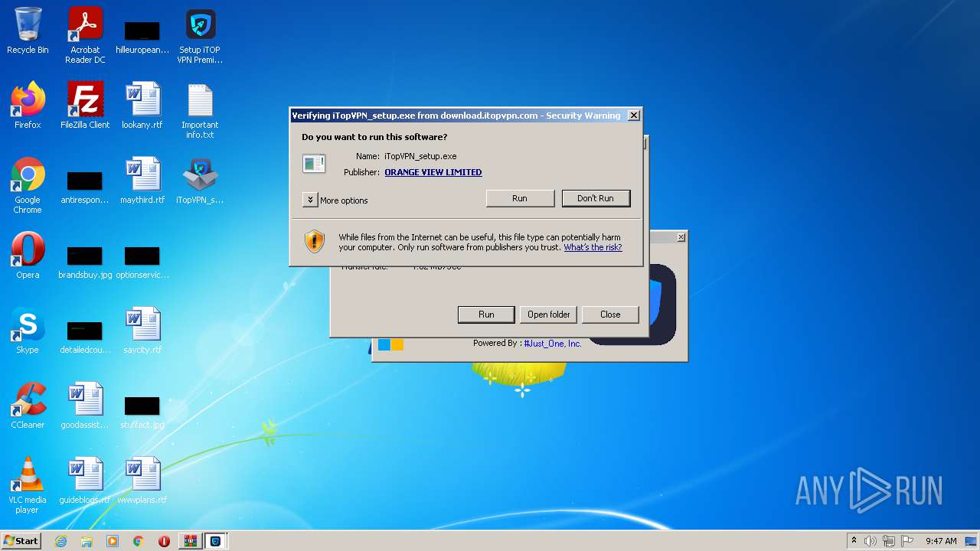The width and height of the screenshot is (980, 551).
Task: Click the iTopVPN_setup.exe file name text
Action: 420,156
